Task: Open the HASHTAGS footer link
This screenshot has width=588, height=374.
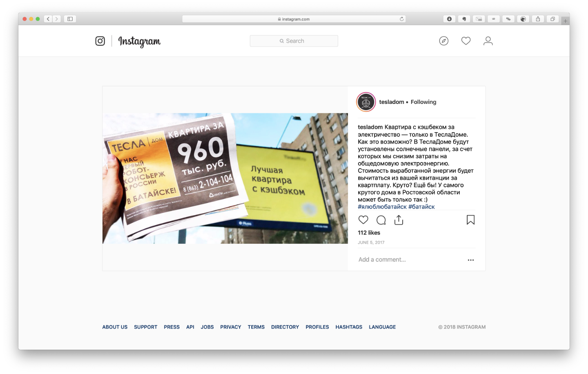Action: (x=349, y=327)
